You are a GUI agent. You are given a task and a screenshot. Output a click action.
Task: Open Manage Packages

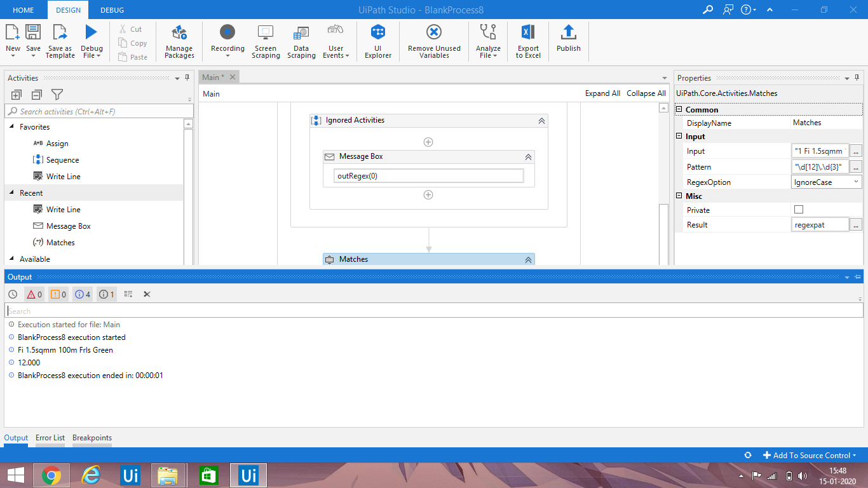pos(179,41)
